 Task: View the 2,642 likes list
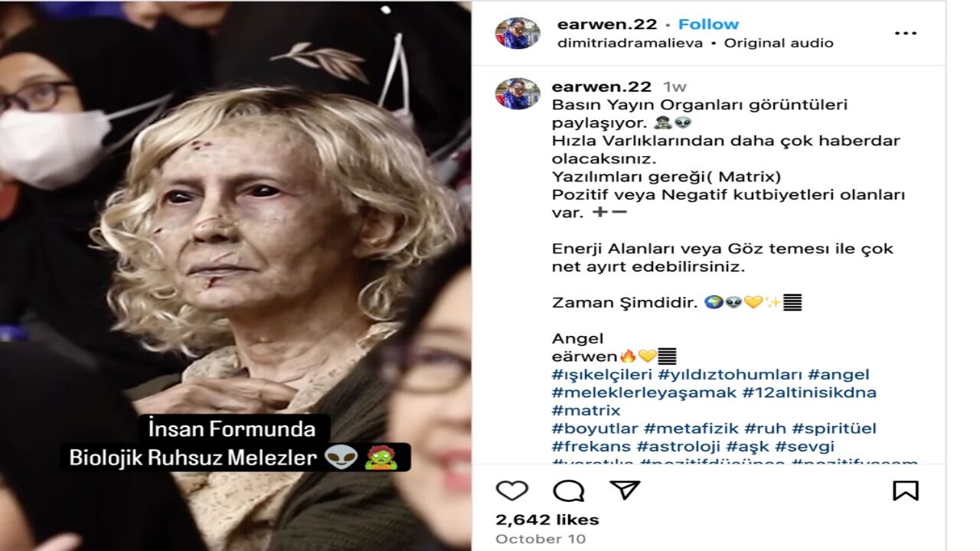pos(547,520)
